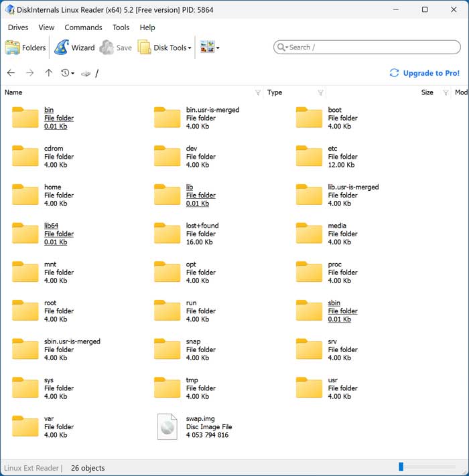Click the srv folder name
469x476 pixels.
pyautogui.click(x=332, y=341)
